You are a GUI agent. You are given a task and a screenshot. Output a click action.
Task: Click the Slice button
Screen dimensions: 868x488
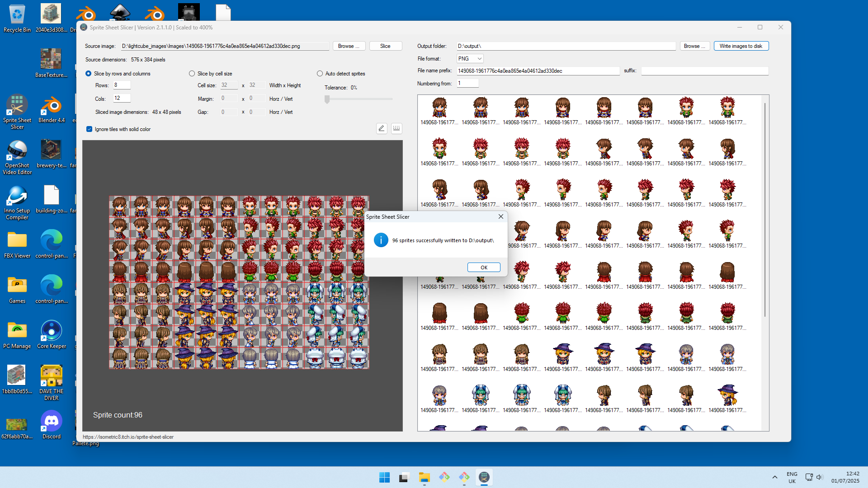tap(386, 46)
